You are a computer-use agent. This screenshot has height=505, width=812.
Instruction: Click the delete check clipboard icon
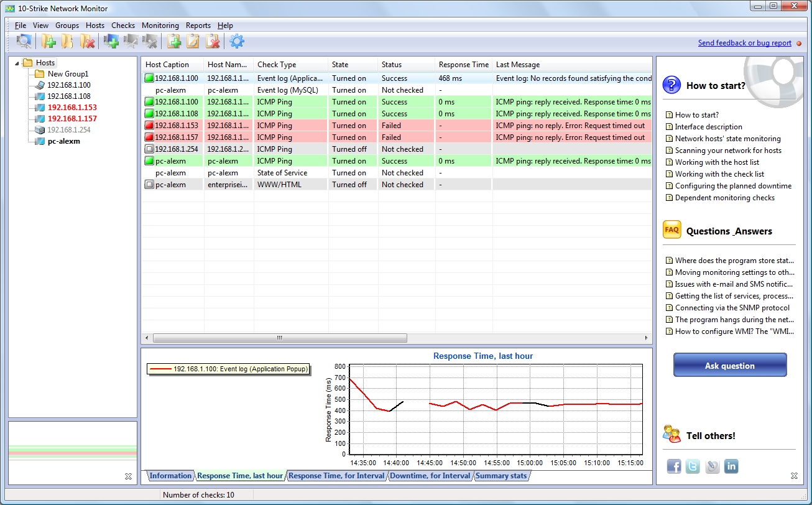point(213,42)
